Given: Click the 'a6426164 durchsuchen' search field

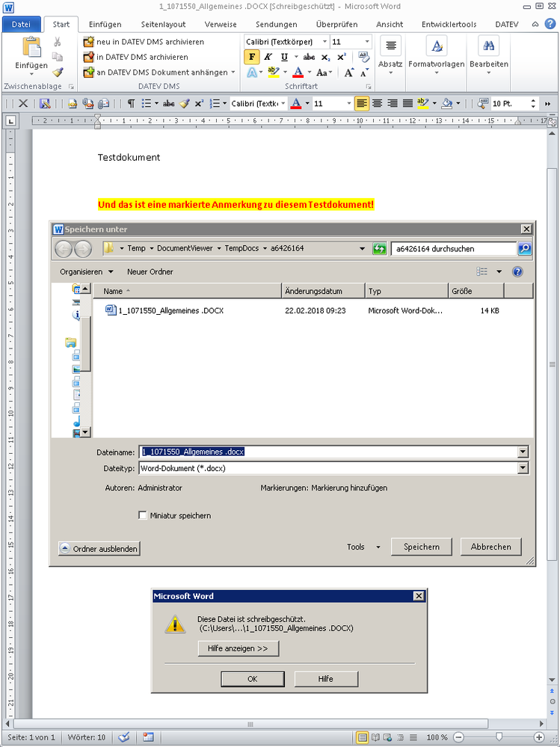Looking at the screenshot, I should pyautogui.click(x=453, y=249).
